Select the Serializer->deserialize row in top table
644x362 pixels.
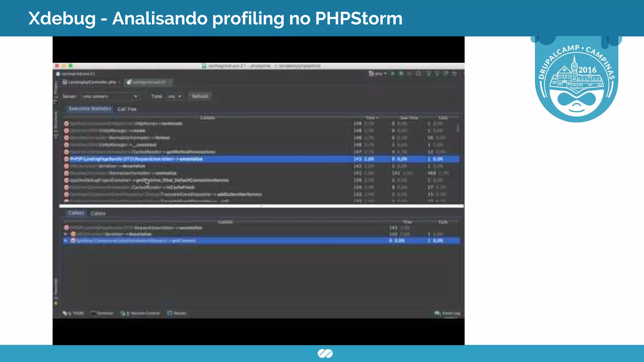[261, 166]
